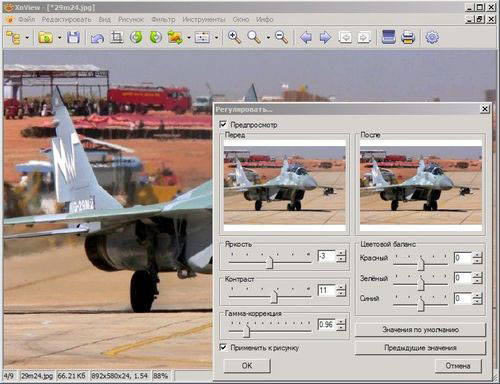Click the plain magnifier zoom icon
This screenshot has height=384, width=500.
[x=254, y=37]
